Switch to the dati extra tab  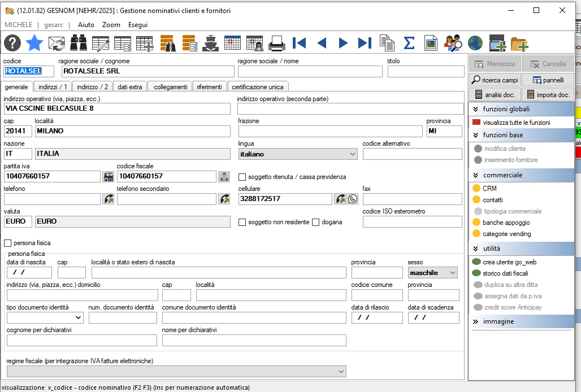pos(129,87)
